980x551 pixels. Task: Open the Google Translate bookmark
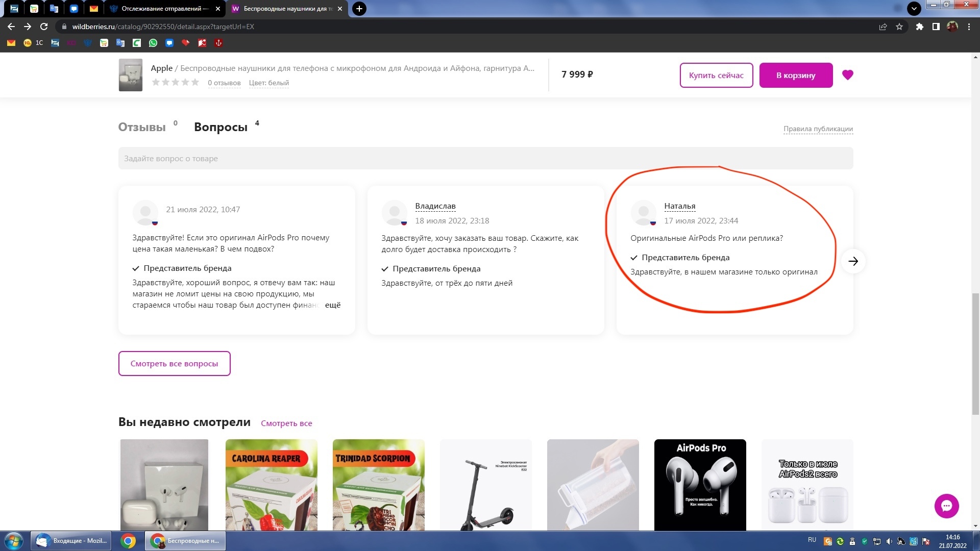(x=120, y=43)
